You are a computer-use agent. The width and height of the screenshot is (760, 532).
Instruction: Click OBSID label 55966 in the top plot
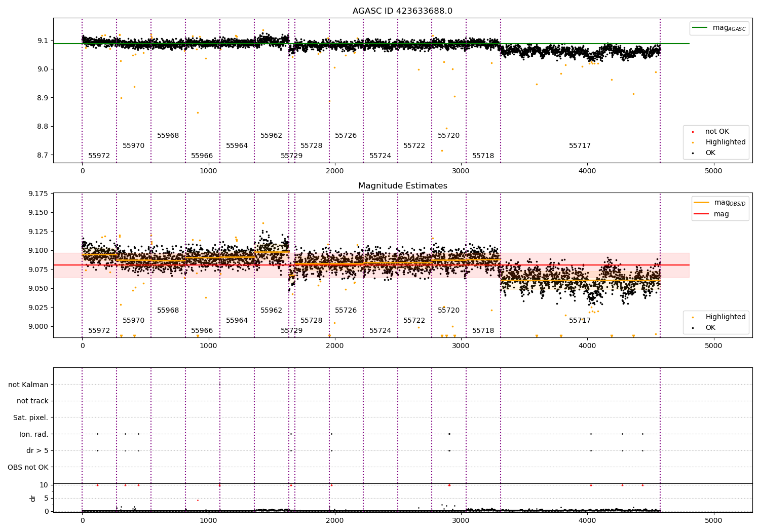pos(202,156)
